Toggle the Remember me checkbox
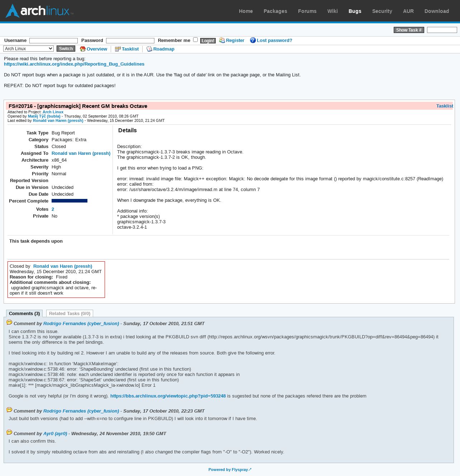This screenshot has width=460, height=476. click(195, 40)
